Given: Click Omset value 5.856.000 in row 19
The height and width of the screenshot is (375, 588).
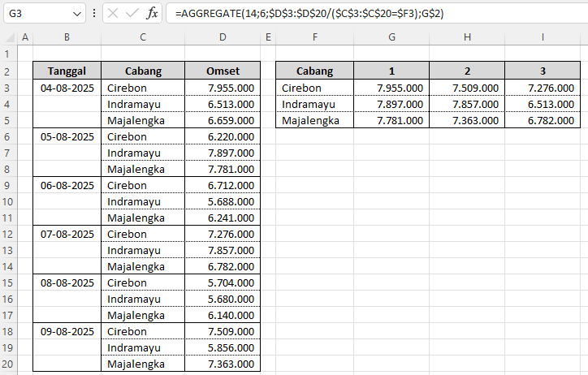Looking at the screenshot, I should [x=223, y=347].
